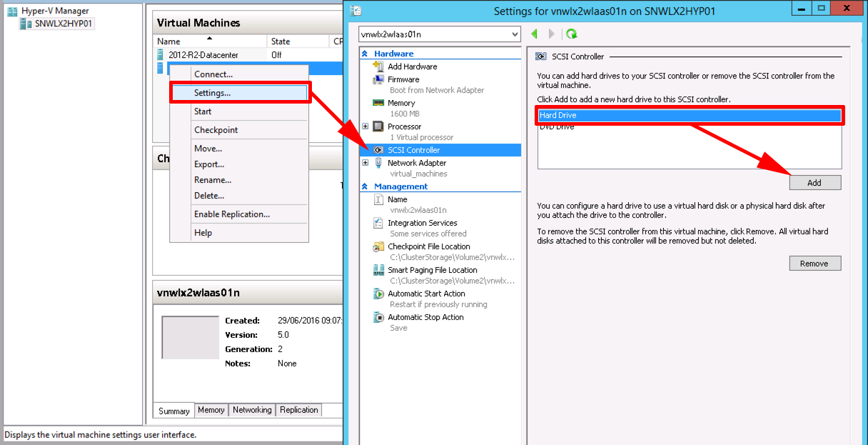Expand the Processor node

pos(365,126)
